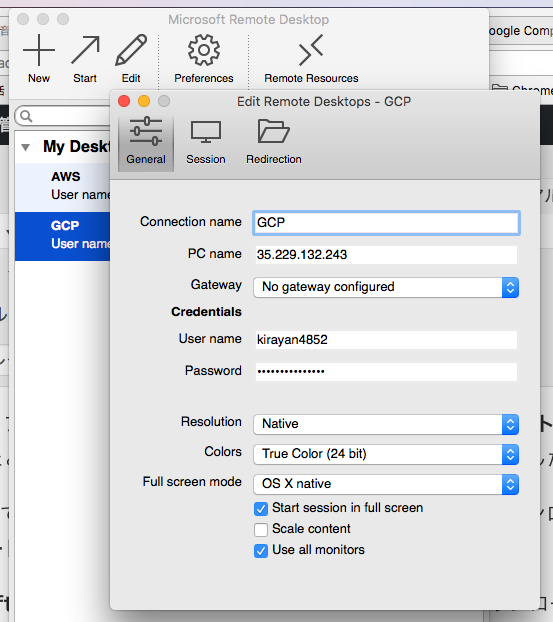Click the User name field
The image size is (553, 622).
(386, 340)
